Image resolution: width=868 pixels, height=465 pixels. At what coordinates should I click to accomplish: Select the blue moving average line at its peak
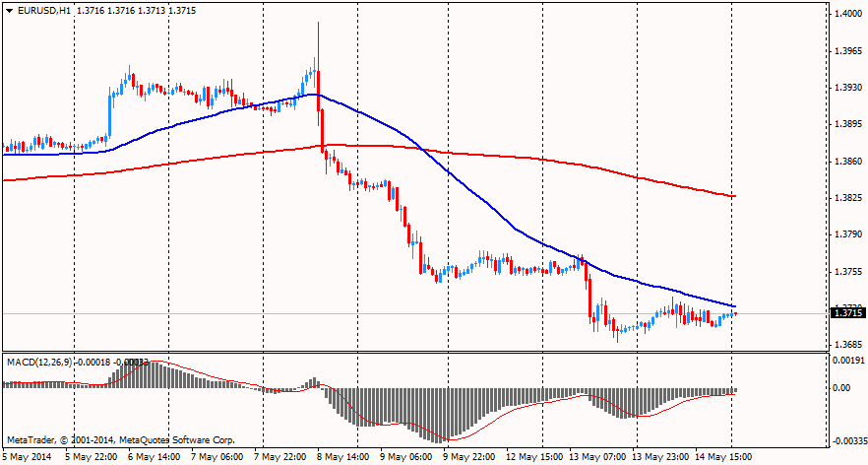pyautogui.click(x=314, y=95)
